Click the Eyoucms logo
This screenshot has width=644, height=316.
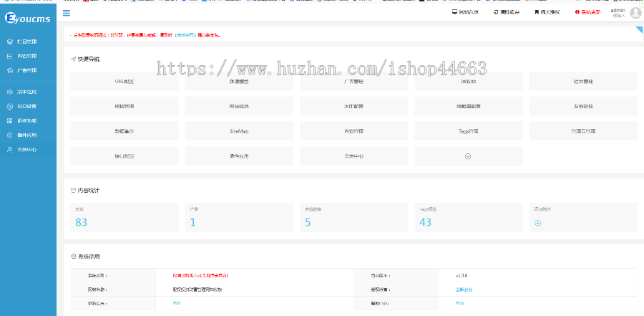pyautogui.click(x=27, y=18)
